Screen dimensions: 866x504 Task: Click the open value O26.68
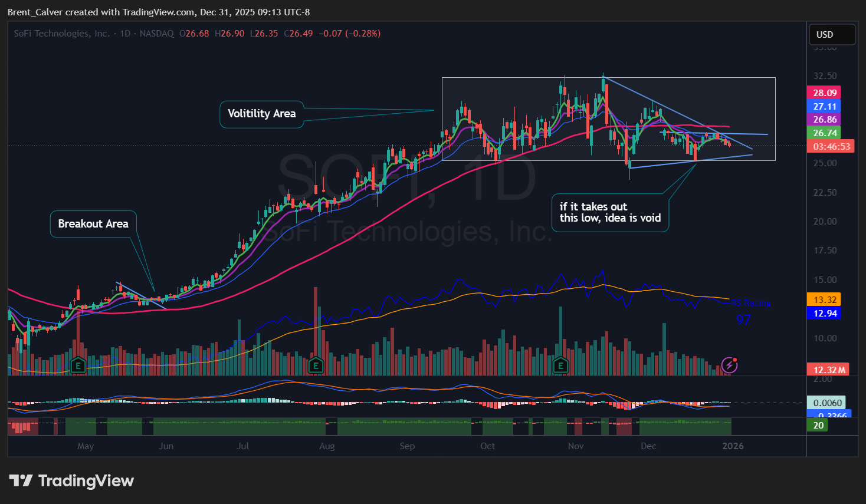click(194, 34)
